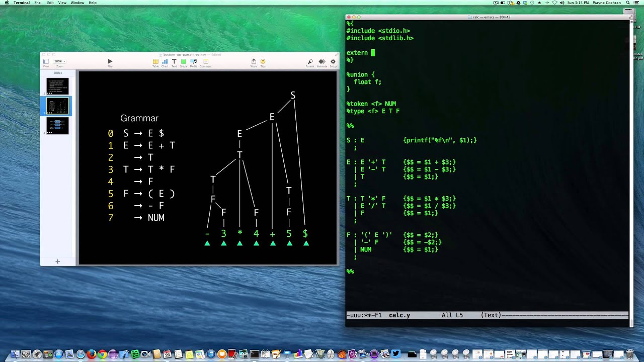Select the second slide thumbnail with parse tree

(x=57, y=106)
